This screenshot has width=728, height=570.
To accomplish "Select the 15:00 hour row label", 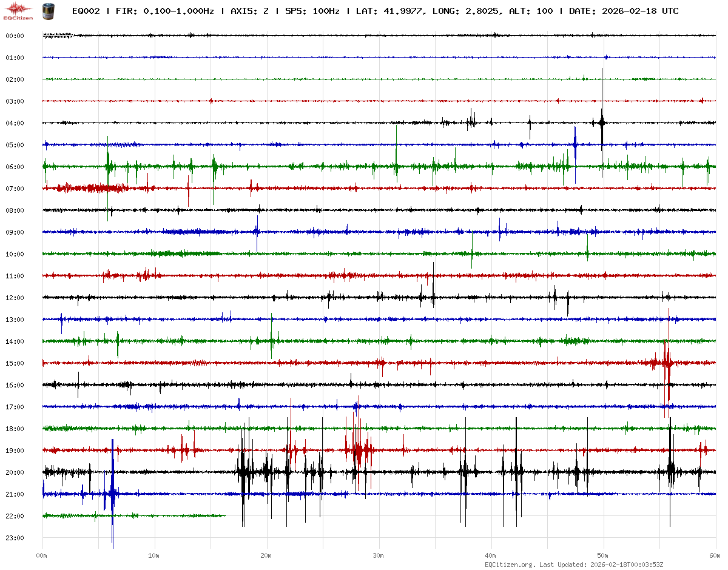I will (x=15, y=363).
